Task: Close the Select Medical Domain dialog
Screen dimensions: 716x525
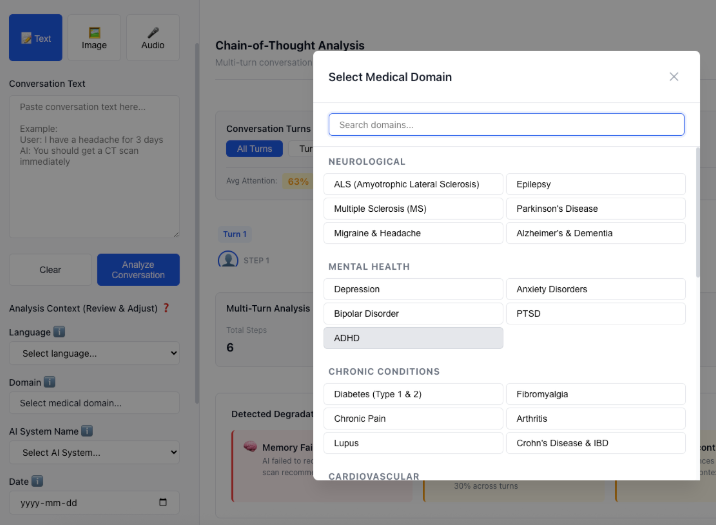Action: [x=674, y=77]
